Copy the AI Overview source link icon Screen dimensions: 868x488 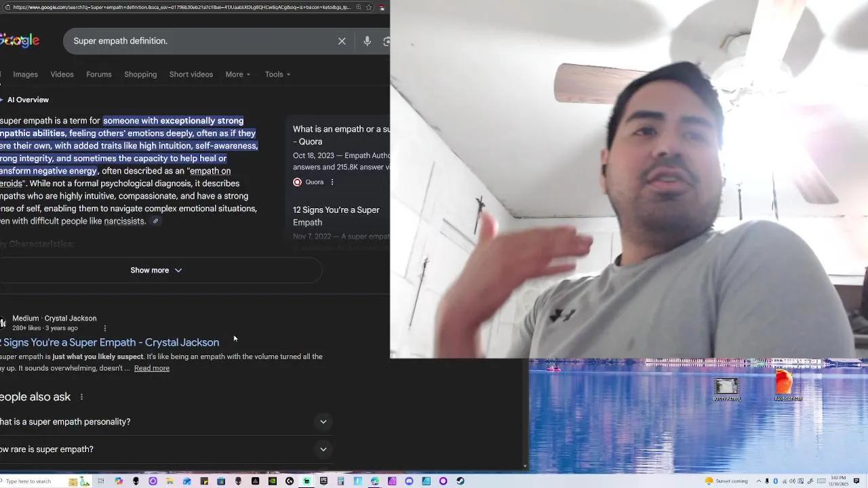tap(155, 221)
